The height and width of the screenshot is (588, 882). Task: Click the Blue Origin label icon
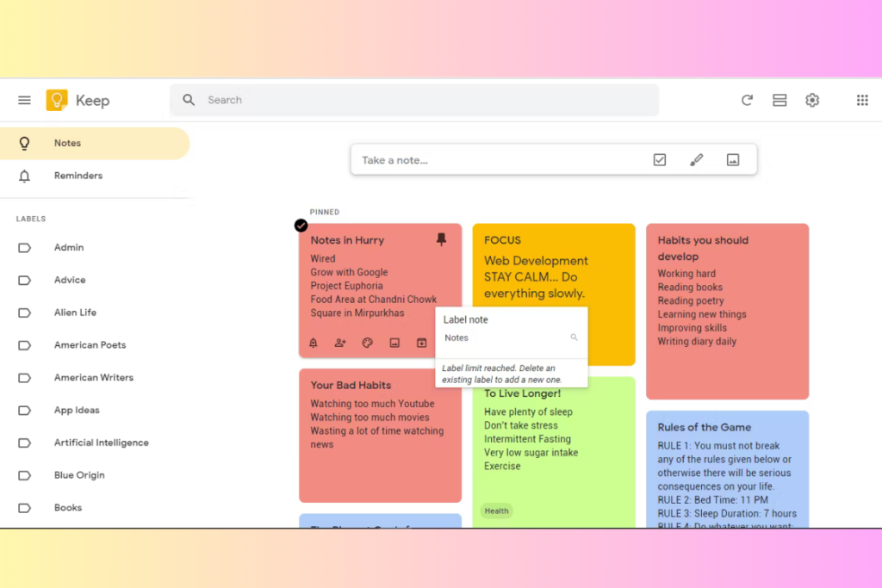[x=24, y=475]
